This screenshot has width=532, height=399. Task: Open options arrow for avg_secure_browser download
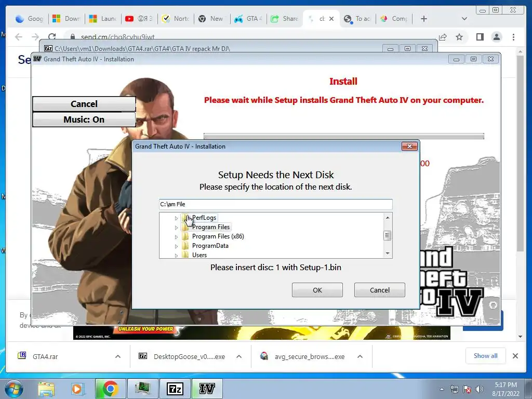360,356
